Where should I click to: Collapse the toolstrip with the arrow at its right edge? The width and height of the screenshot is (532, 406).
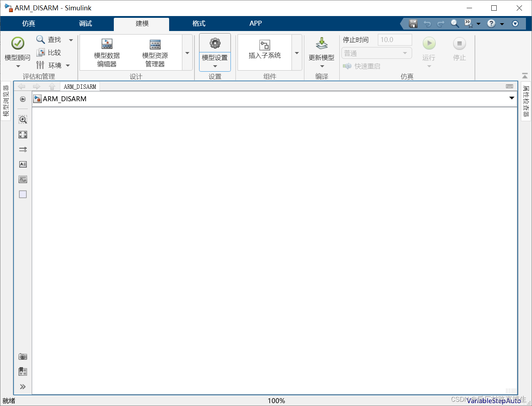(x=525, y=76)
